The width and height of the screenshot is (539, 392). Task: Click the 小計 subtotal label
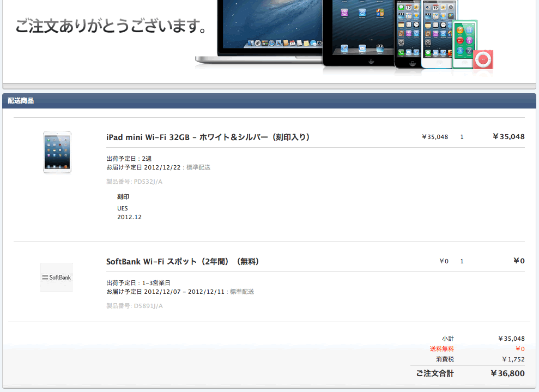(x=448, y=339)
